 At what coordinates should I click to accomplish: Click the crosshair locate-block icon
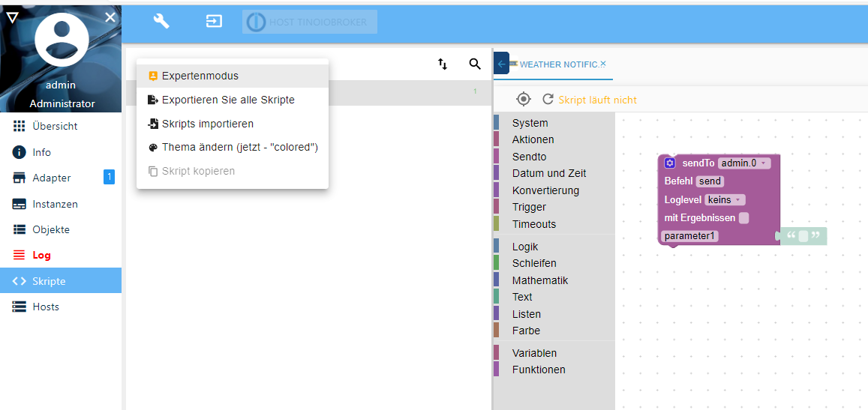click(x=523, y=100)
